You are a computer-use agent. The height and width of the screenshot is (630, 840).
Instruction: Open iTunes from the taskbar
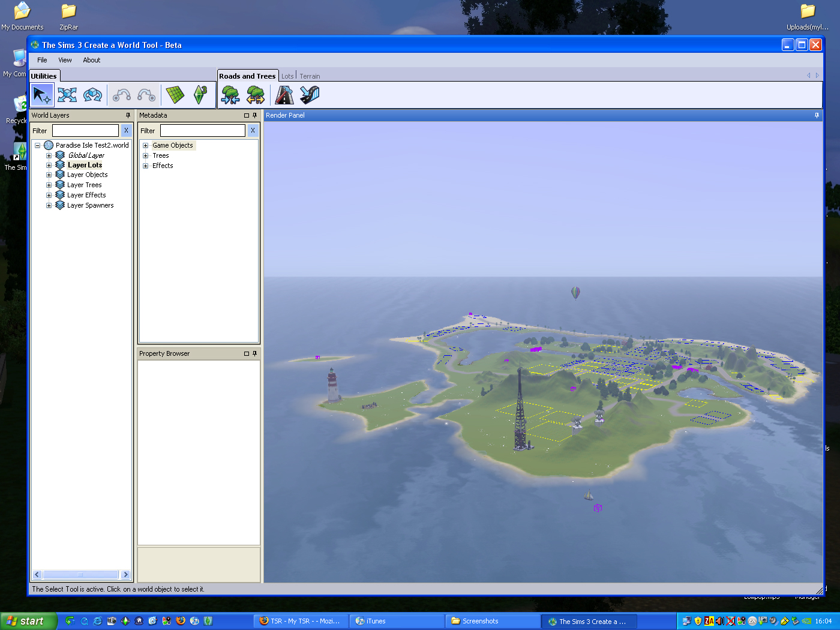point(396,621)
